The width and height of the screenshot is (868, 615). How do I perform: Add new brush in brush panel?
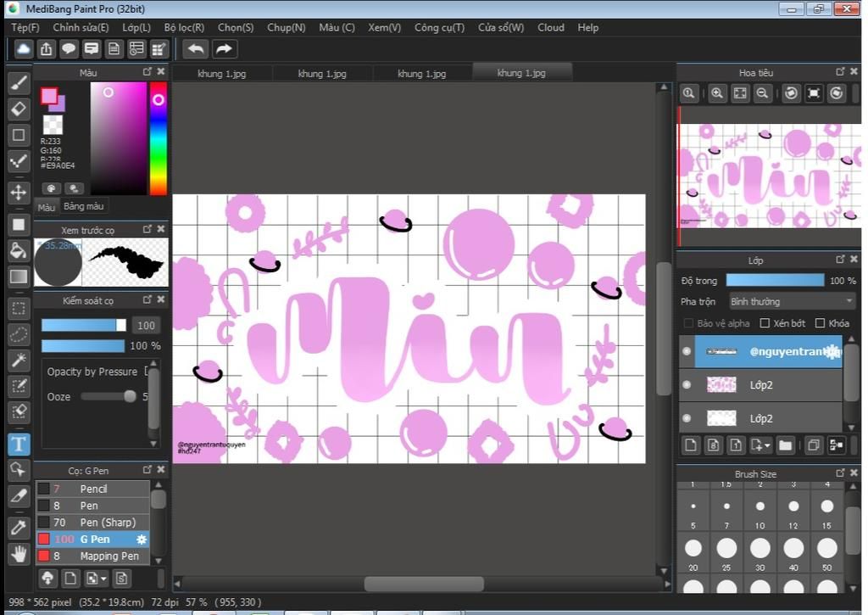(70, 579)
